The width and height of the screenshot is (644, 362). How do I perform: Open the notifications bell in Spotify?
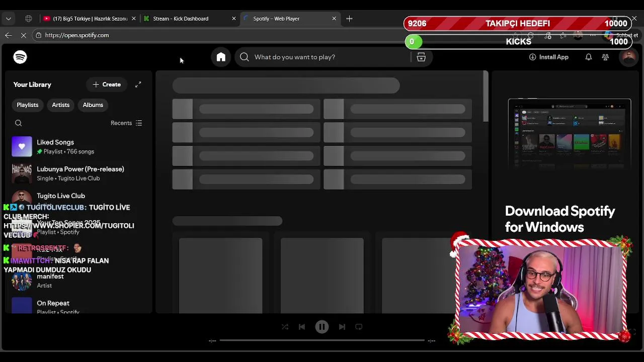[x=588, y=57]
